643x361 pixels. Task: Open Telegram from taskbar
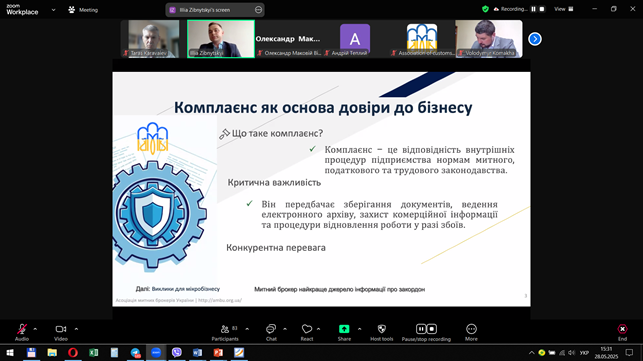pyautogui.click(x=135, y=352)
